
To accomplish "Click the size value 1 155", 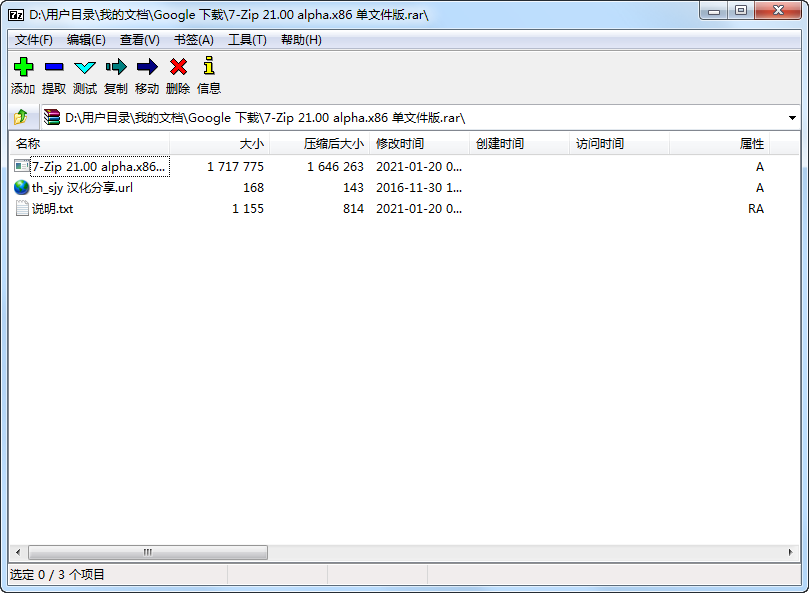I will point(248,209).
